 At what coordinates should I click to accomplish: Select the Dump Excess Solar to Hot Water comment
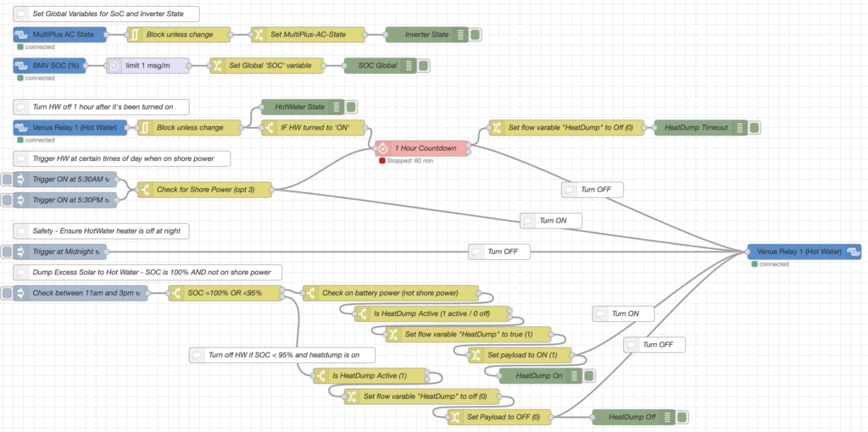tap(147, 272)
